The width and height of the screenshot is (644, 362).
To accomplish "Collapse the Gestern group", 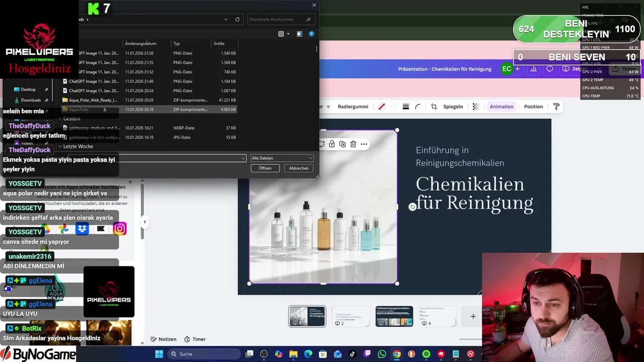I will point(60,119).
